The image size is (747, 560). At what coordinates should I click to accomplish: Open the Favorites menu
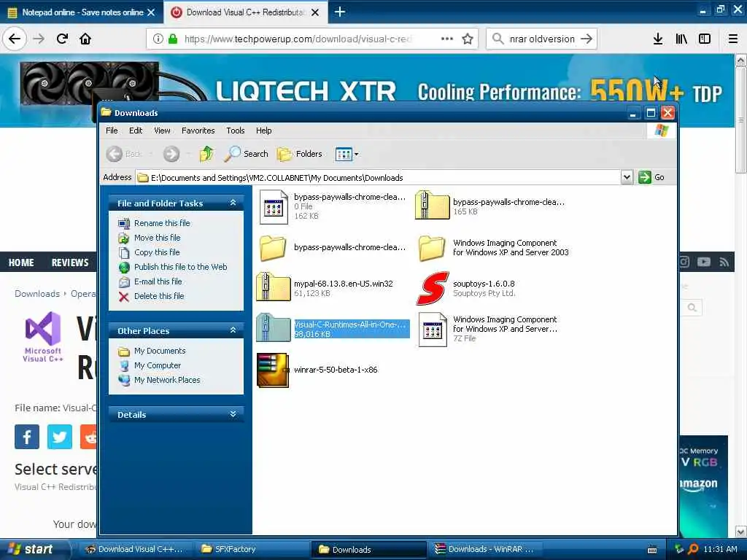(x=198, y=131)
